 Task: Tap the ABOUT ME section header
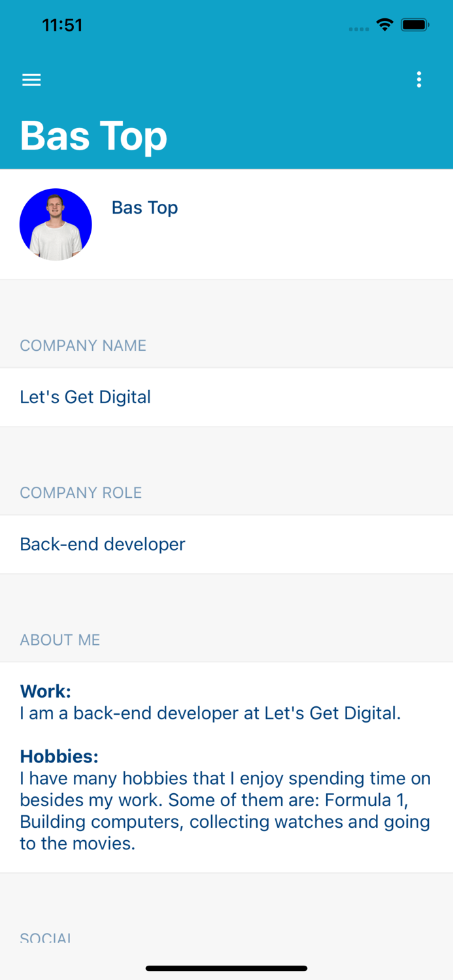click(60, 640)
